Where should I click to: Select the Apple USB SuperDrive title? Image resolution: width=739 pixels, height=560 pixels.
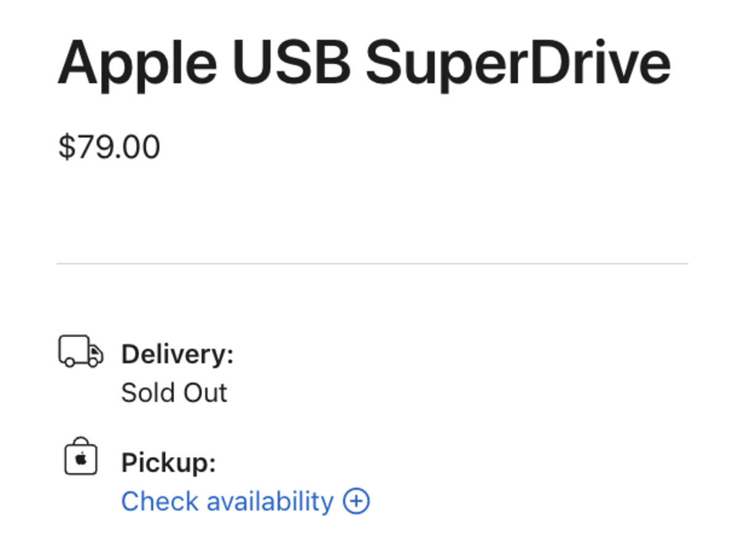[364, 63]
